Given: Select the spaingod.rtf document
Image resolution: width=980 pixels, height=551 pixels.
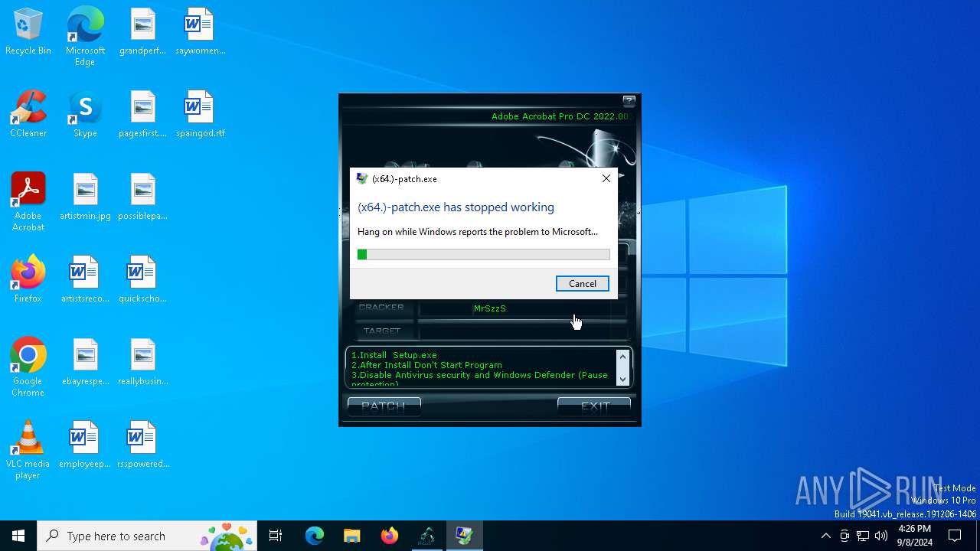Looking at the screenshot, I should [200, 115].
